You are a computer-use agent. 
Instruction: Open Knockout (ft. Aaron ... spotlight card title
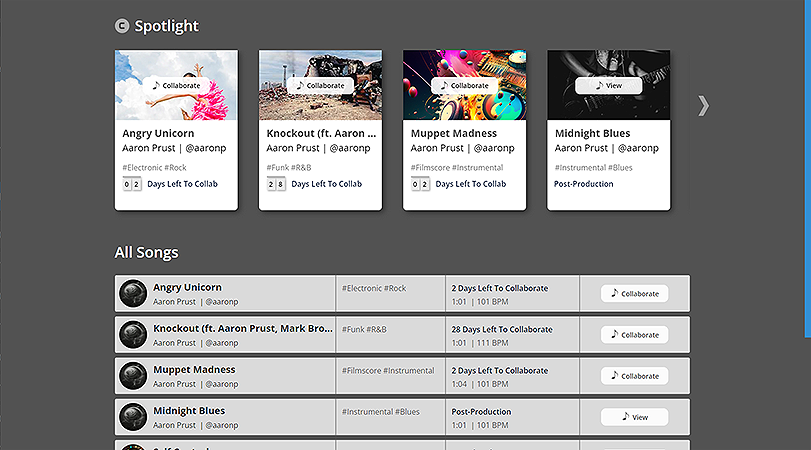pyautogui.click(x=321, y=133)
